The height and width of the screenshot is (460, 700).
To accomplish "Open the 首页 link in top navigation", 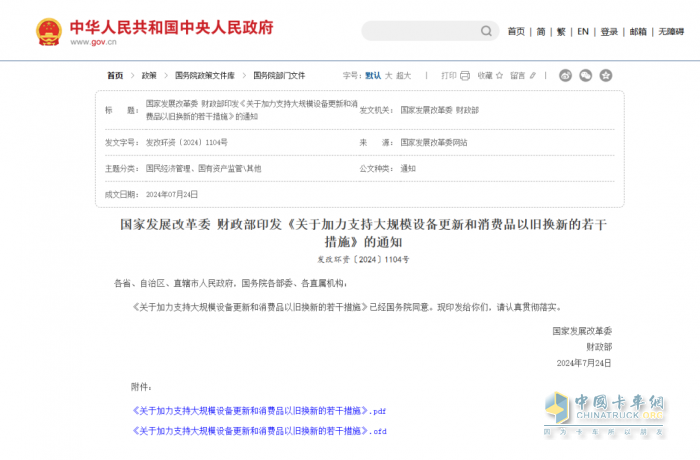I will pos(515,31).
